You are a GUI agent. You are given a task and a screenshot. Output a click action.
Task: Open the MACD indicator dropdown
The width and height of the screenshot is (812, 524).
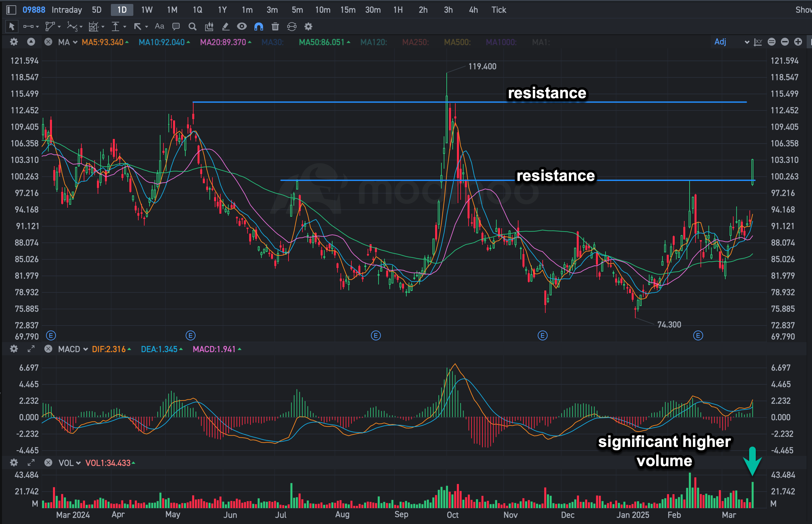(85, 349)
